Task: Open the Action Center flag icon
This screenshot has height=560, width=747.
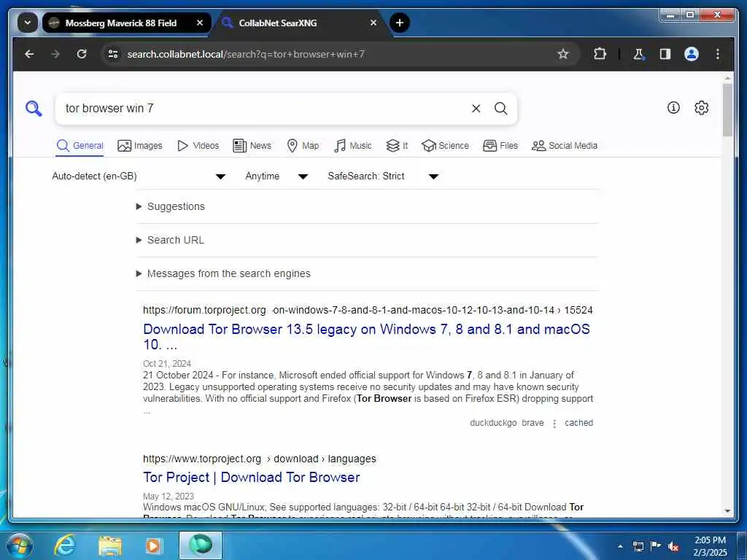Action: [x=656, y=546]
